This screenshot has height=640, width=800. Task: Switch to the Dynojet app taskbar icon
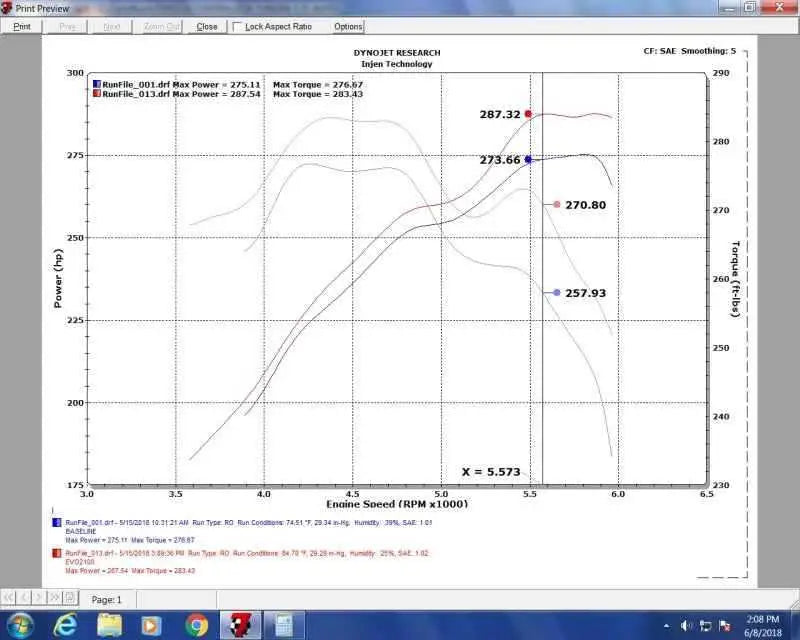point(241,625)
